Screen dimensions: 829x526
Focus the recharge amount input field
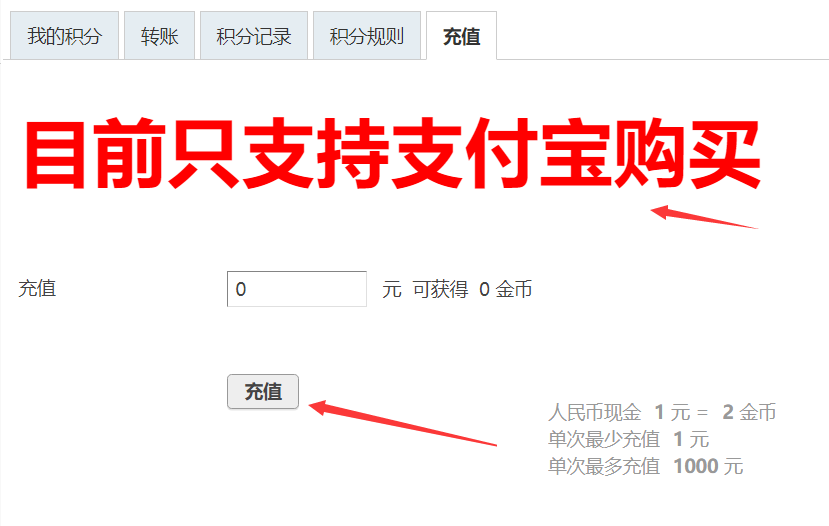point(297,289)
